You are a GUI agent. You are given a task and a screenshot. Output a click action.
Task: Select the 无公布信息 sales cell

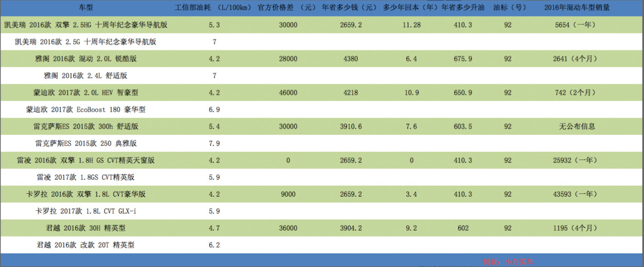click(576, 126)
